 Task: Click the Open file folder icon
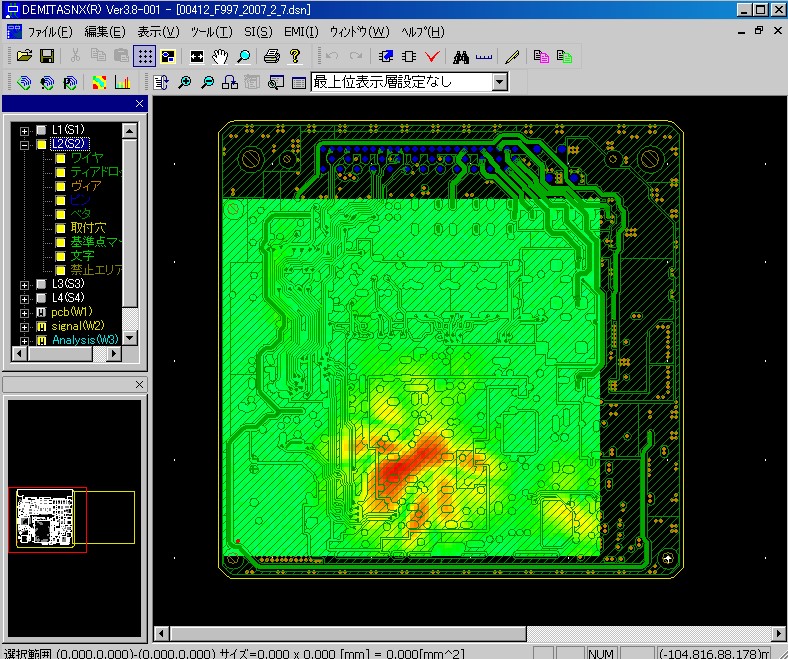click(x=25, y=56)
